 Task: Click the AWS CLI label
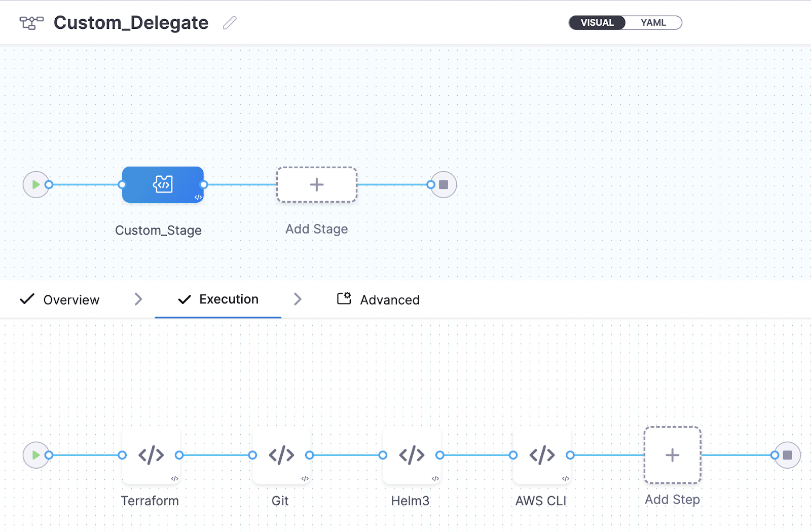click(541, 501)
